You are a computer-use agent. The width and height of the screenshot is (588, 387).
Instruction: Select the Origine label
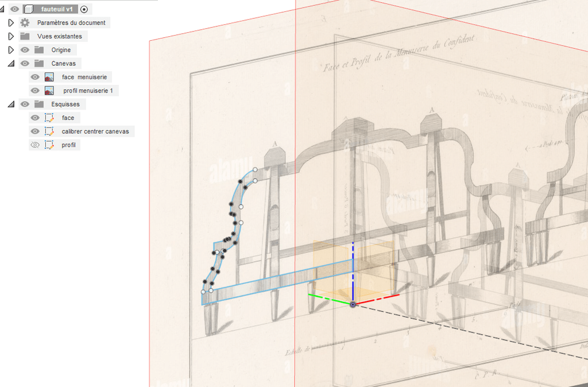tap(61, 50)
